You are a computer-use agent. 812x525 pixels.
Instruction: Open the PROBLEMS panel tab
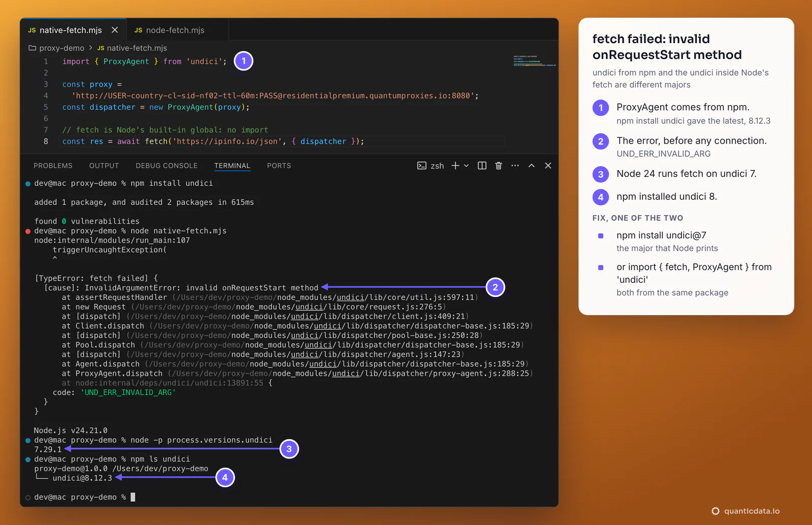coord(53,165)
